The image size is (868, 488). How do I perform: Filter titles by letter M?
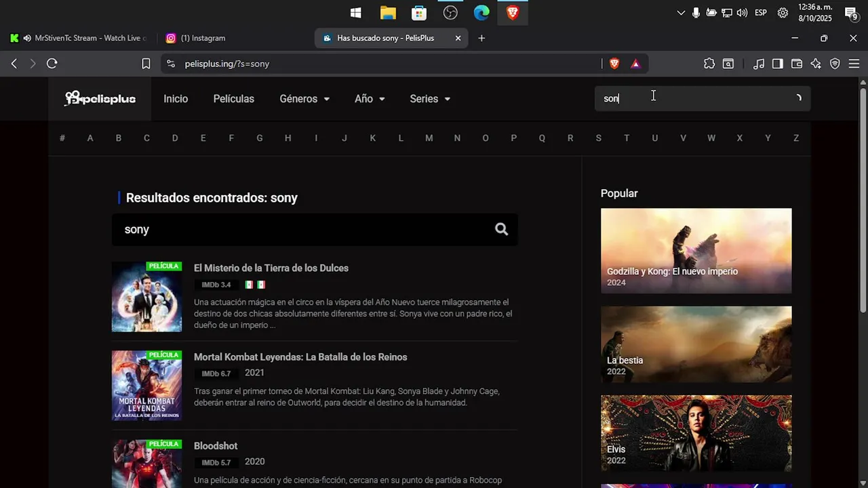click(429, 138)
